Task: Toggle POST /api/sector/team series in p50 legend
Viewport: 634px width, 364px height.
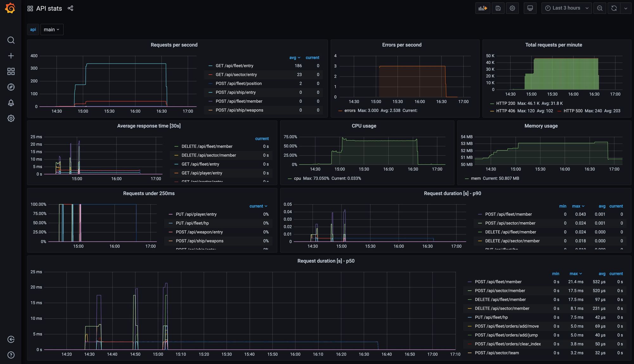Action: [x=497, y=353]
